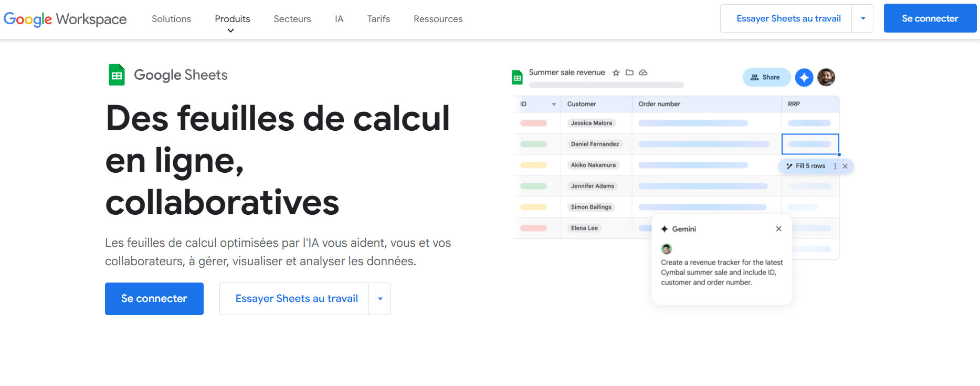Click the user profile avatar

(826, 77)
